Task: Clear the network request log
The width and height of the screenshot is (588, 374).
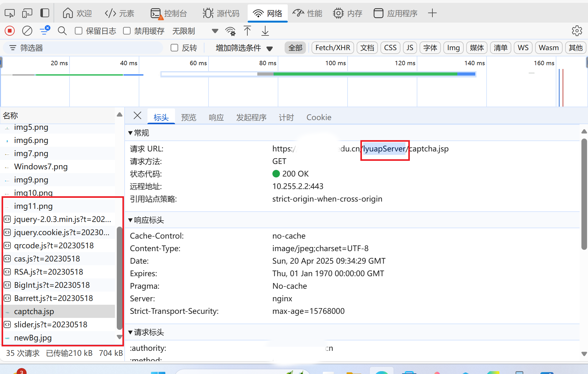Action: pyautogui.click(x=27, y=31)
